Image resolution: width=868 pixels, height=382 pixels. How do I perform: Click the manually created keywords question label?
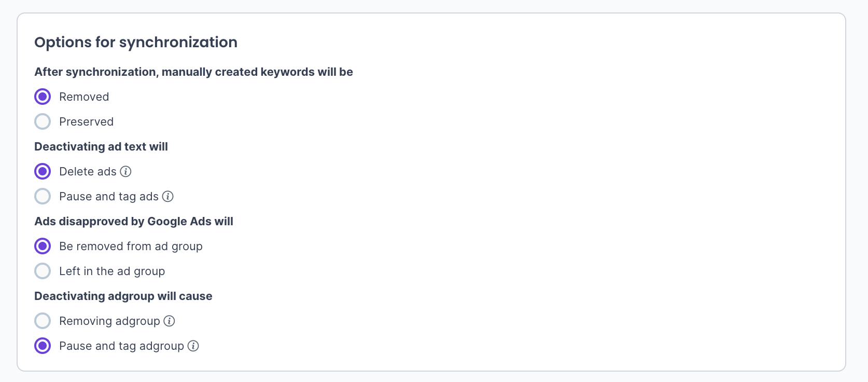pos(193,72)
